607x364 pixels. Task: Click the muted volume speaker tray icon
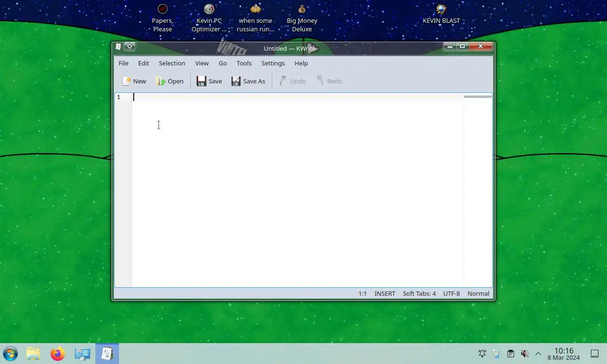524,354
